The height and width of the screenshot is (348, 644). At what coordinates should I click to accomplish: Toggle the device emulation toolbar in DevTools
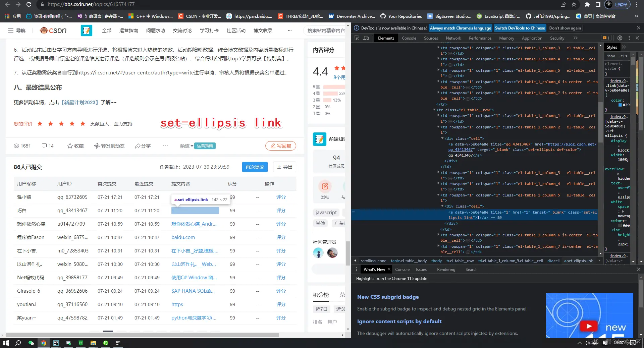click(366, 38)
